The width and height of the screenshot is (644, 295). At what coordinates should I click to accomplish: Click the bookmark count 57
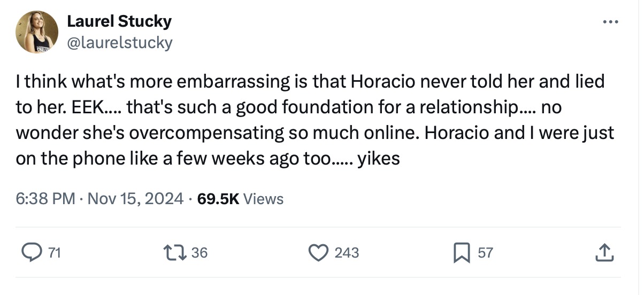point(485,253)
